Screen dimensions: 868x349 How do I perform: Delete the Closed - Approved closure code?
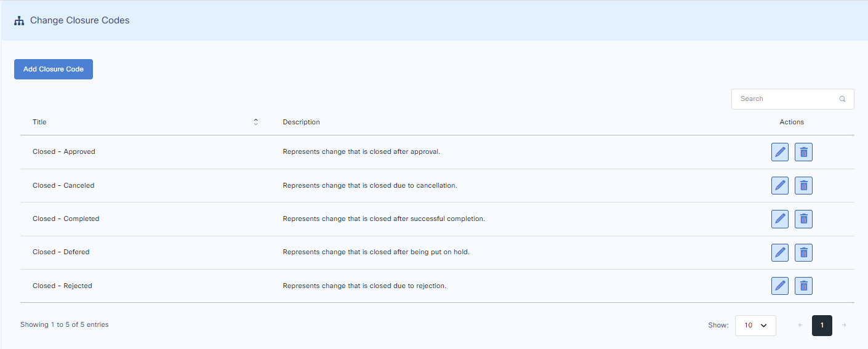point(803,152)
